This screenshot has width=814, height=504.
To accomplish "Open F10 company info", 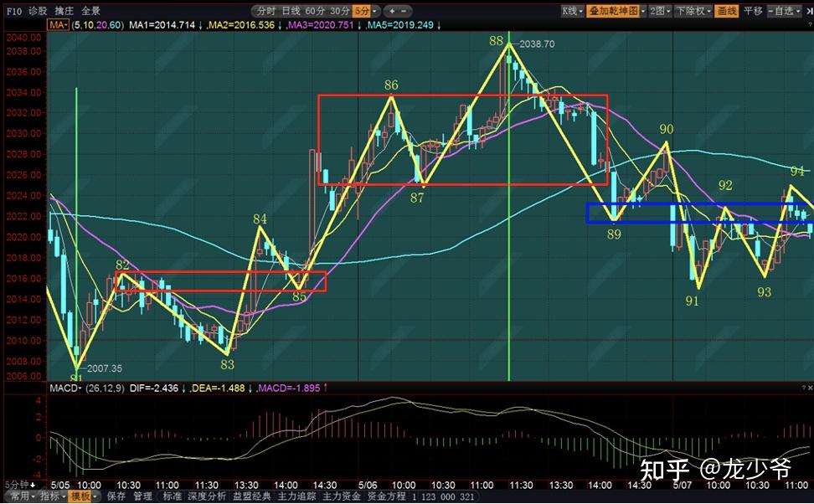I will [11, 11].
